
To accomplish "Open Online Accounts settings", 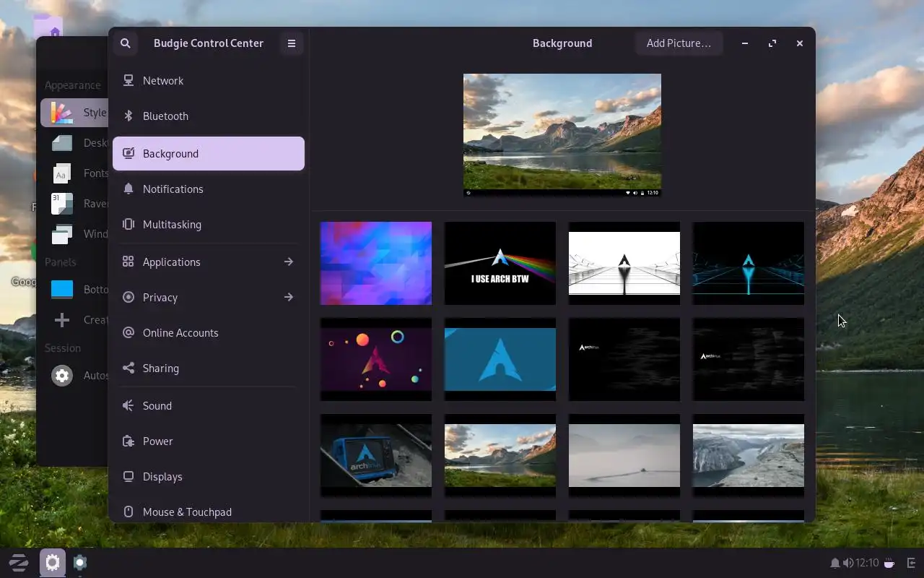I will [x=209, y=333].
